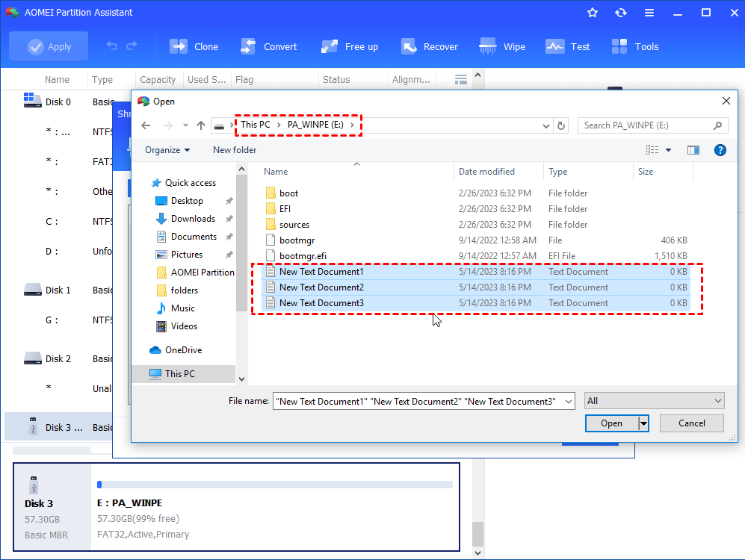The height and width of the screenshot is (560, 745).
Task: Open the Wipe tool
Action: click(502, 46)
